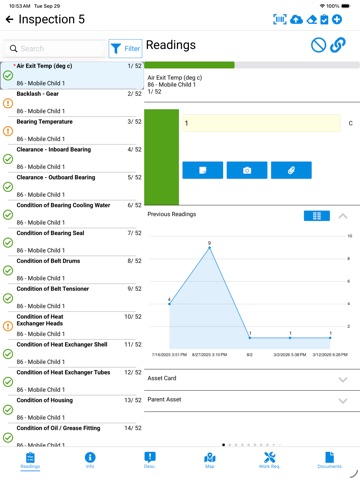Click the green status color block

click(162, 157)
